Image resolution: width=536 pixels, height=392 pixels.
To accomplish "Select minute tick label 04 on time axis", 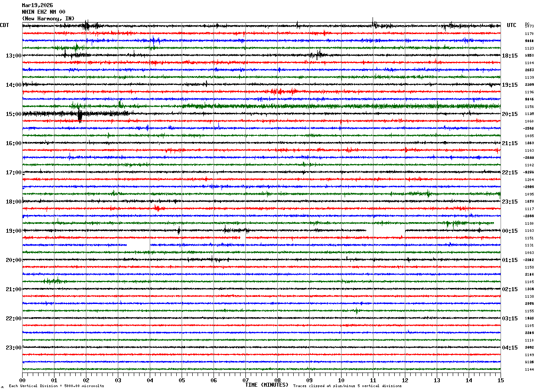I will pos(150,380).
